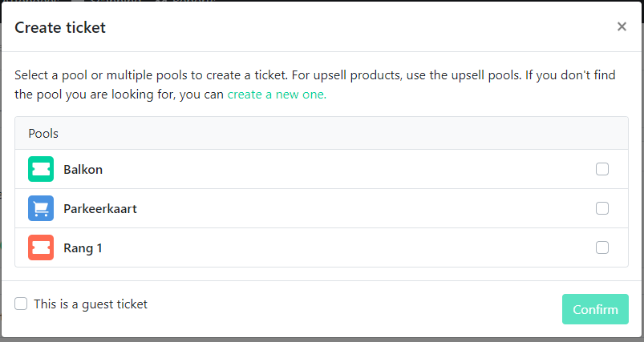Click the Parkeerkaart pool name
The width and height of the screenshot is (644, 342).
tap(100, 209)
